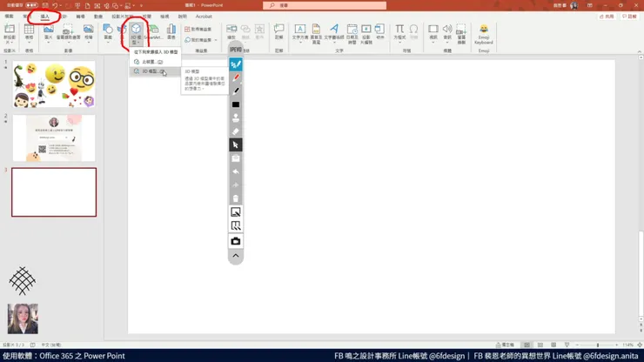
Task: Select blank slide 3 thumbnail
Action: (54, 192)
